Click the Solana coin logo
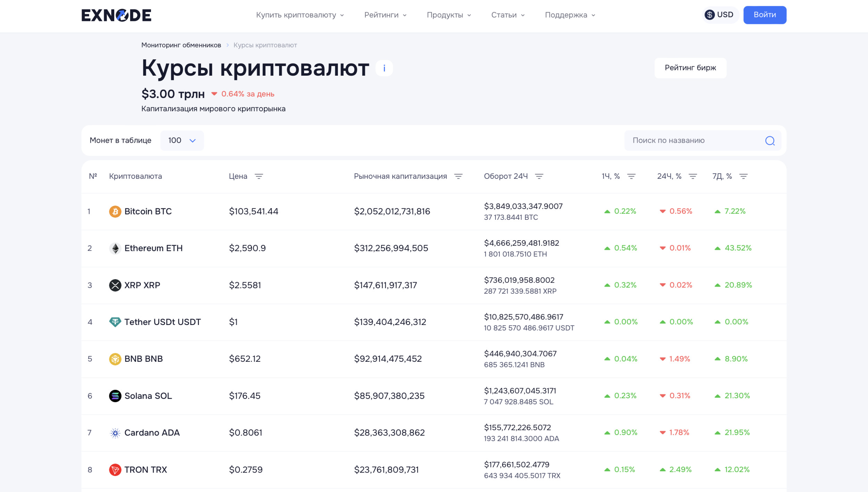 pyautogui.click(x=115, y=396)
